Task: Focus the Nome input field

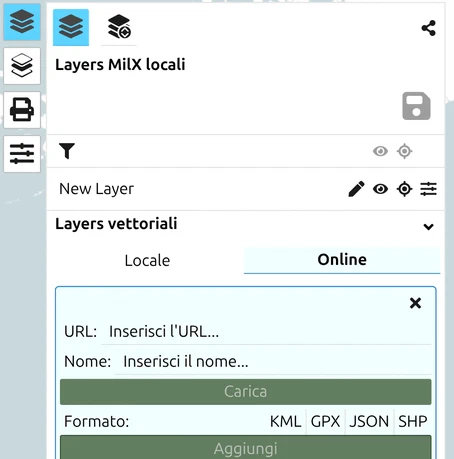Action: pos(273,362)
